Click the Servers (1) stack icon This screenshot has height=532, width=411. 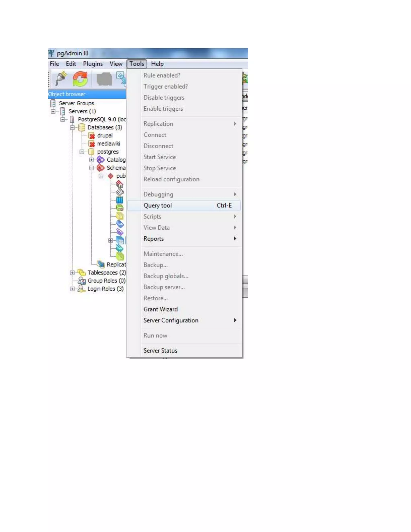pyautogui.click(x=63, y=111)
